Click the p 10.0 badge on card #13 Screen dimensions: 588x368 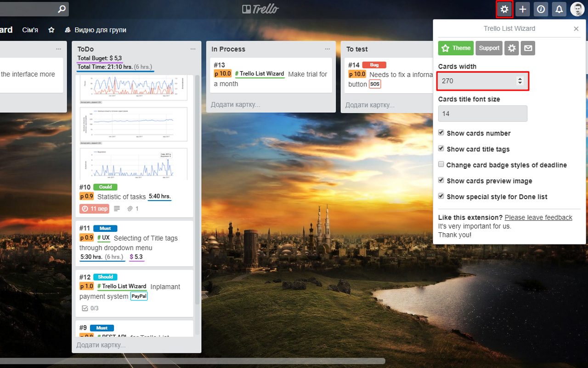point(223,74)
